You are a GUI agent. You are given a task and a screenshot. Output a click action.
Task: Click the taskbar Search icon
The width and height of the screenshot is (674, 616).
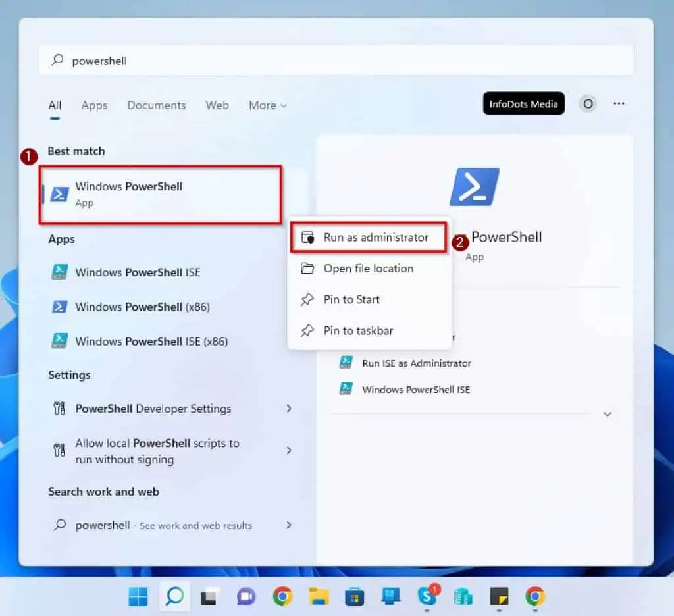coord(174,597)
